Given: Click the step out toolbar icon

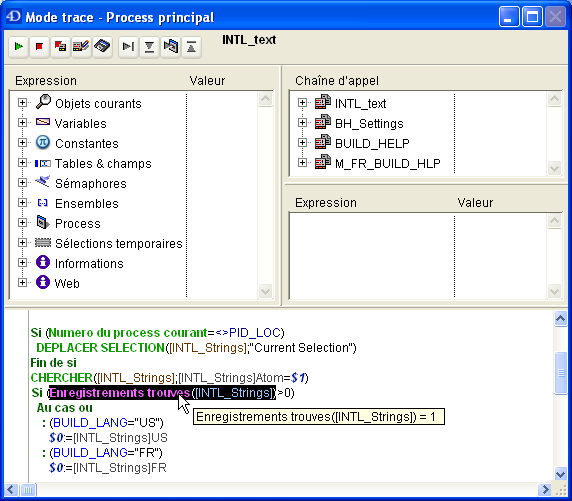Looking at the screenshot, I should (x=191, y=47).
